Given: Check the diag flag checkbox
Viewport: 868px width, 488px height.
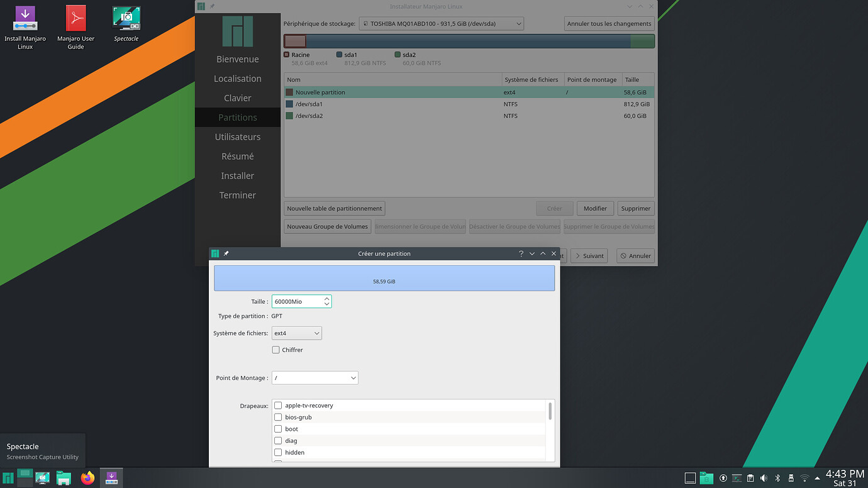Looking at the screenshot, I should pyautogui.click(x=278, y=441).
